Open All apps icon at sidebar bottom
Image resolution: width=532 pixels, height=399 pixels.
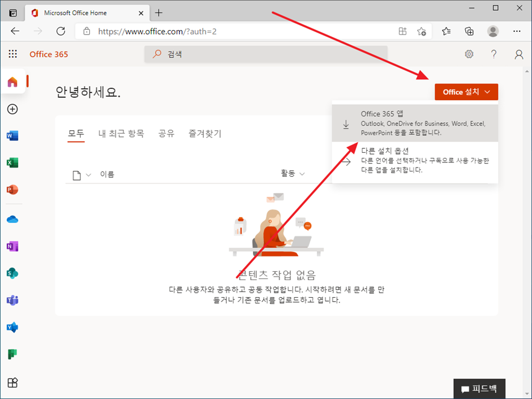click(x=12, y=383)
